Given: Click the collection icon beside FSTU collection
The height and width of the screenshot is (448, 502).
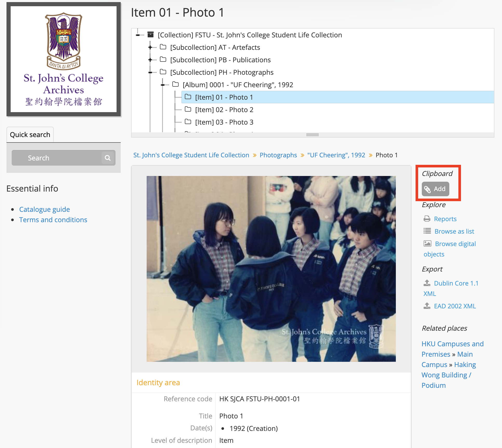Looking at the screenshot, I should pos(151,35).
